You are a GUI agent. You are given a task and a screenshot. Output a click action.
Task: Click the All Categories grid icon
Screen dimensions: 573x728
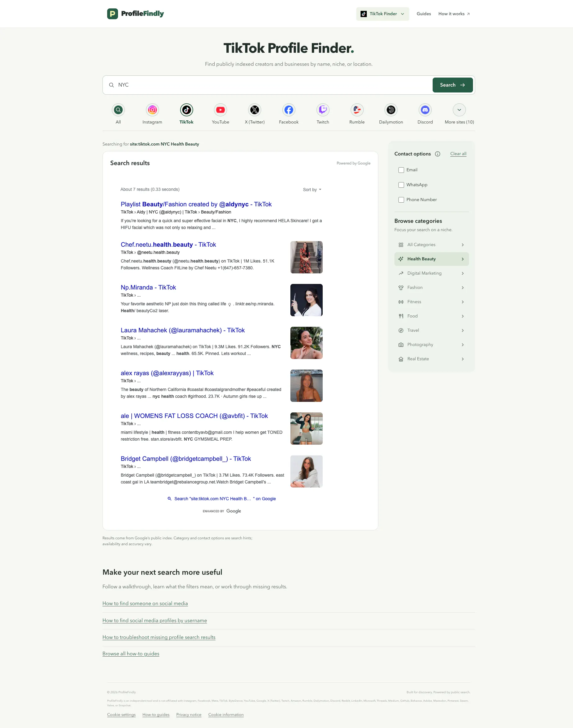(401, 245)
